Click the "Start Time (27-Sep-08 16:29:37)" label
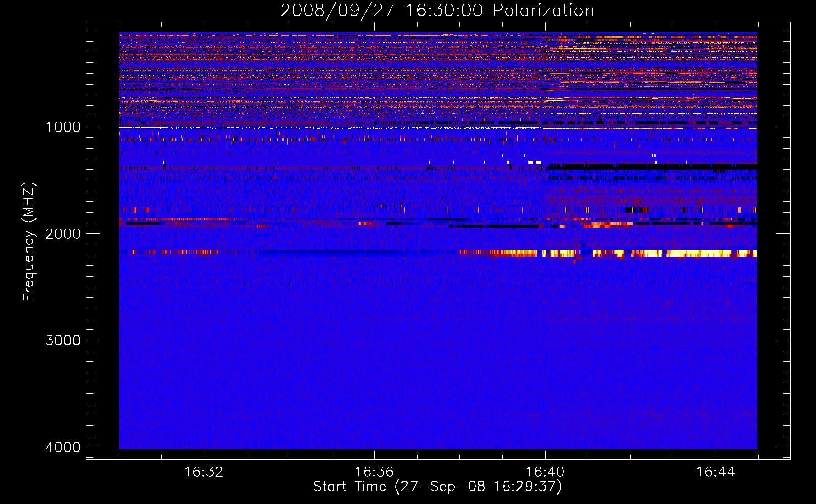Viewport: 816px width, 504px height. tap(437, 487)
